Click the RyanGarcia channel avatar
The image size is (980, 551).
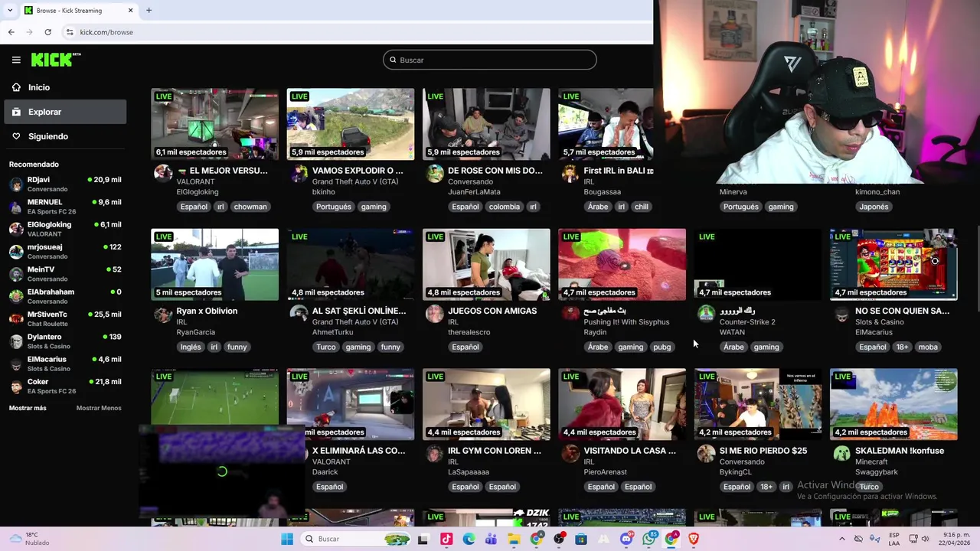tap(163, 314)
